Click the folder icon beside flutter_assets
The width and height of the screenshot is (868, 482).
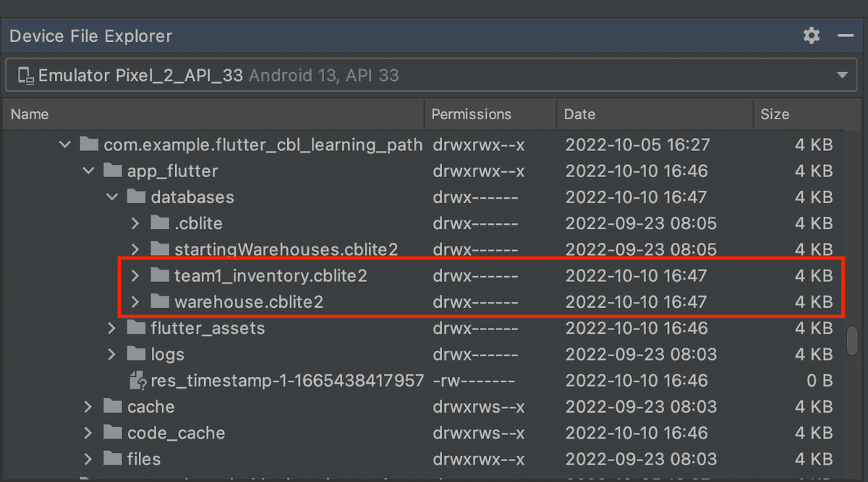[x=137, y=327]
